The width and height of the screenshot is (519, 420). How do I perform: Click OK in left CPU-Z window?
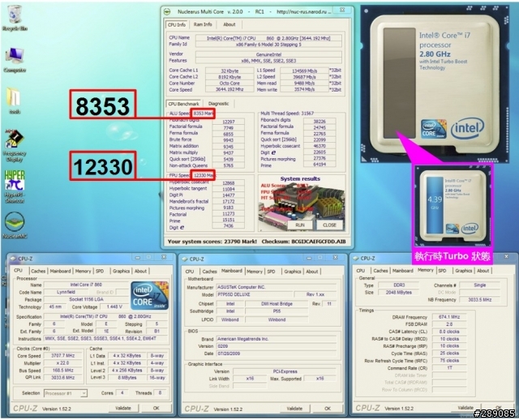(156, 408)
